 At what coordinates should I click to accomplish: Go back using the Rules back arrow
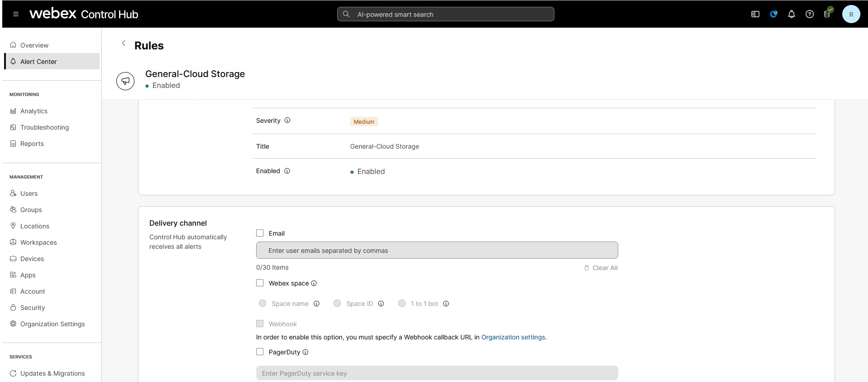click(x=124, y=43)
